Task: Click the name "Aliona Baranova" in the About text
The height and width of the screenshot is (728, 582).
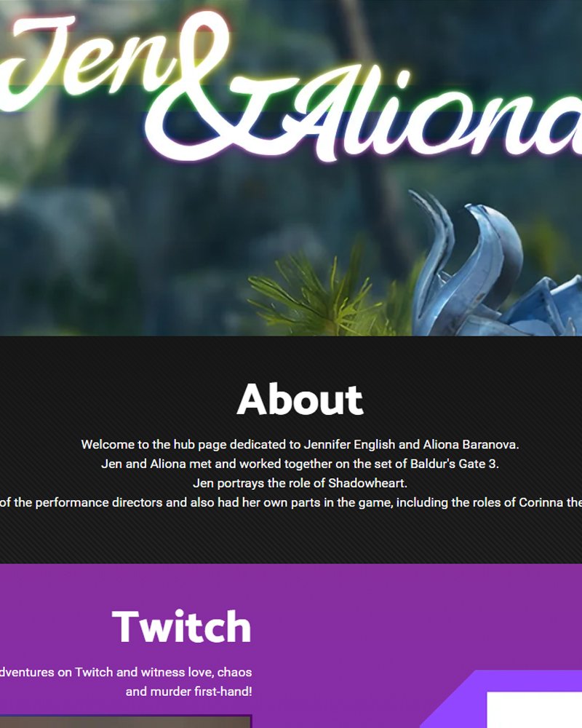Action: pyautogui.click(x=471, y=444)
